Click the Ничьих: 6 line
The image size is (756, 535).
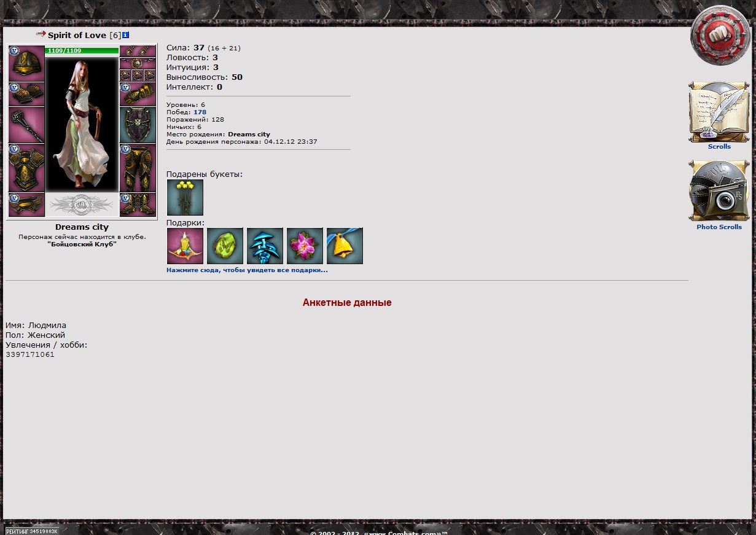coord(184,127)
